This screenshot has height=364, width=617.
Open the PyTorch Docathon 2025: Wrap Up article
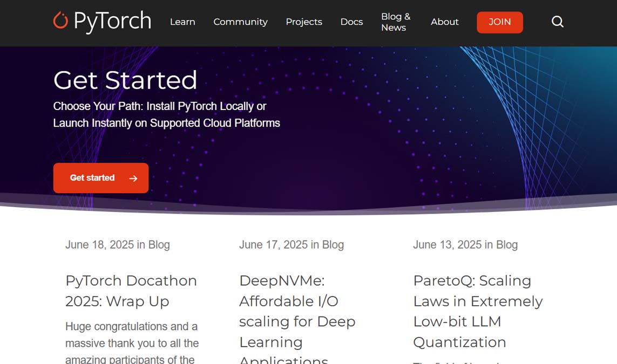coord(131,291)
